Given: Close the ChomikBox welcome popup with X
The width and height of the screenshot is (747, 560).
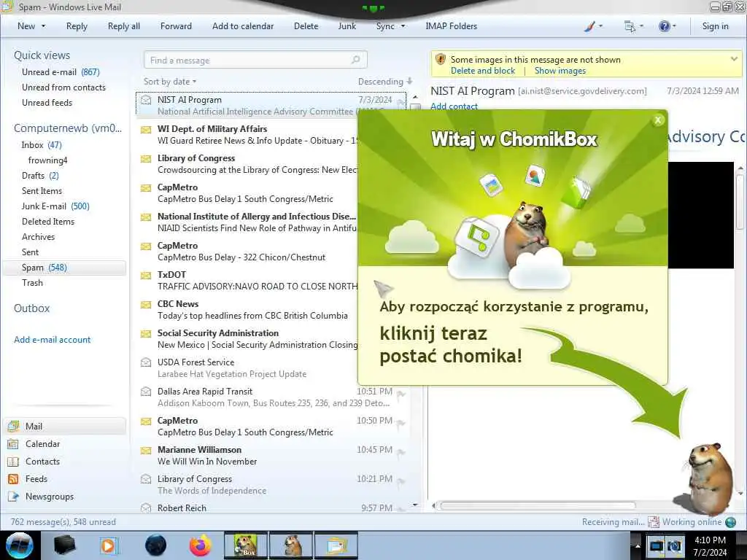Looking at the screenshot, I should point(658,120).
